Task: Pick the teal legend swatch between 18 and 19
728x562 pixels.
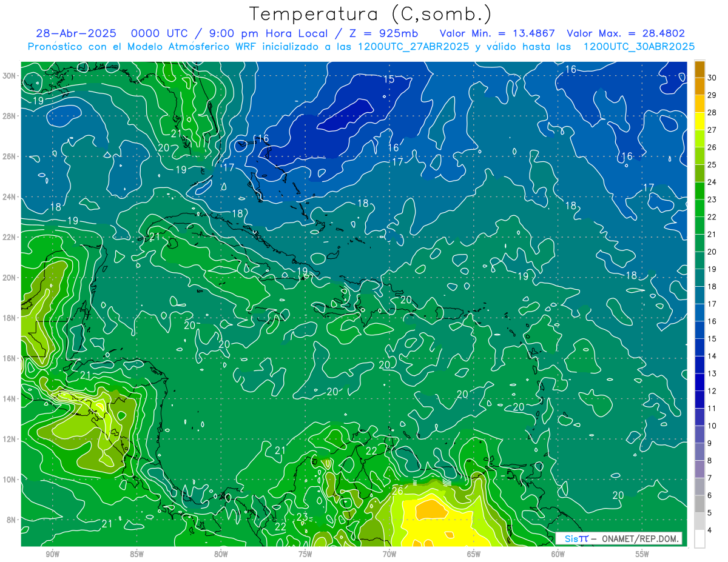Action: [699, 278]
